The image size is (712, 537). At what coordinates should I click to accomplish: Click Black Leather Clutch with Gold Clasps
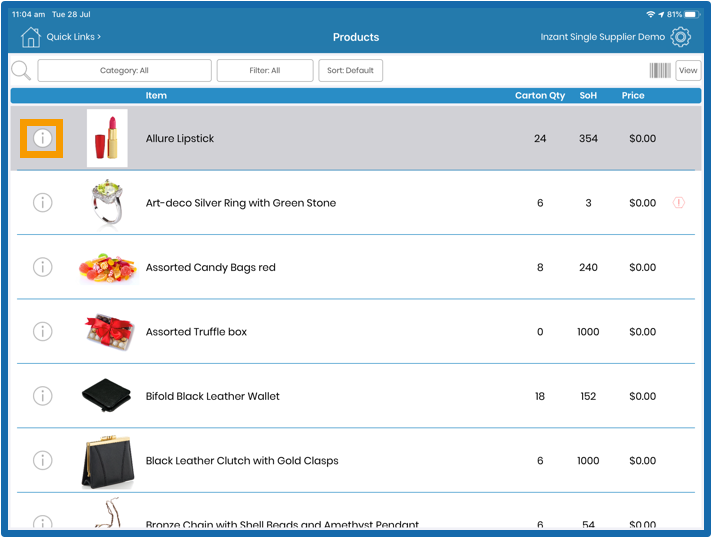[242, 461]
